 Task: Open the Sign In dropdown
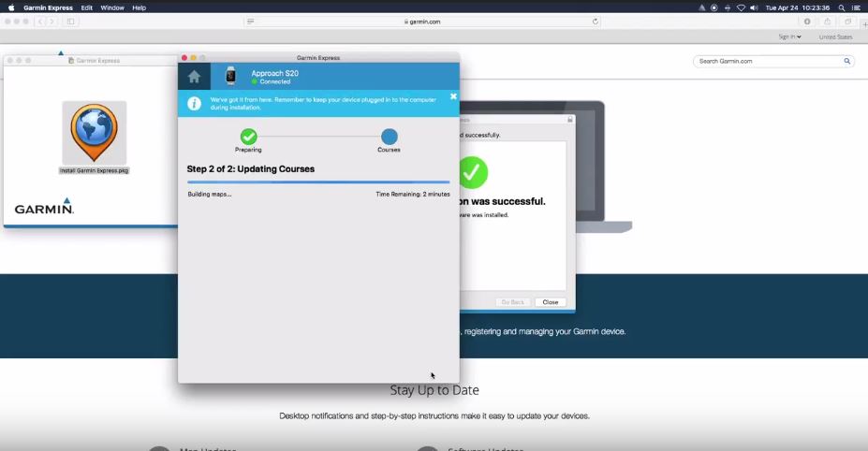[790, 37]
